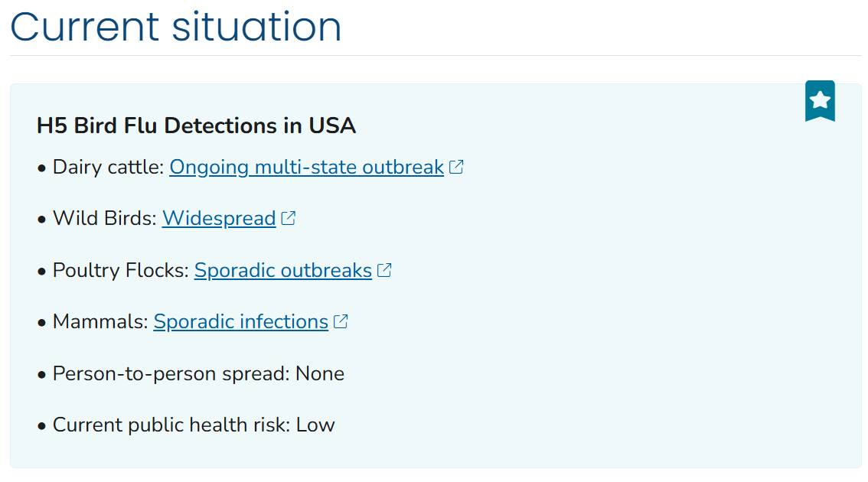Click the Dairy cattle label text
This screenshot has width=868, height=482.
(108, 167)
